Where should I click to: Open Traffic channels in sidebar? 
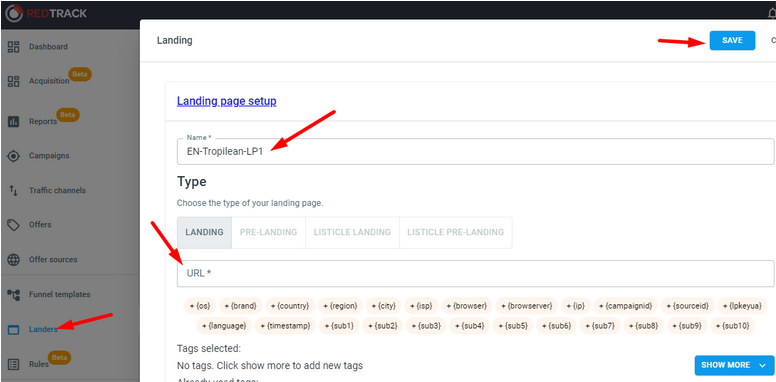57,191
